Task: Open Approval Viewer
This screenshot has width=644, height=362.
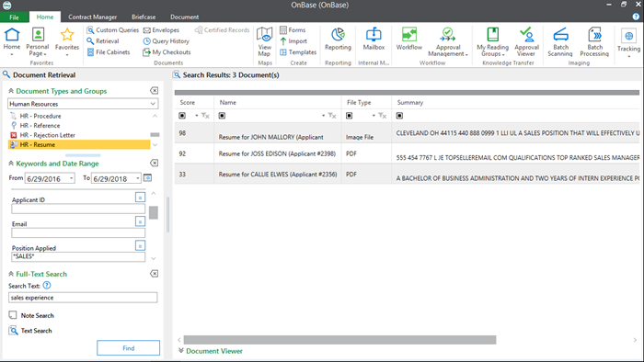Action: coord(526,42)
